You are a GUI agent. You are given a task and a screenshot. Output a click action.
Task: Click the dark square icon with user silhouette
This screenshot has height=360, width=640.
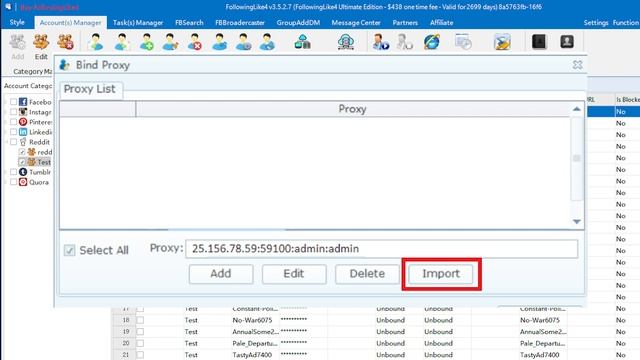[567, 42]
